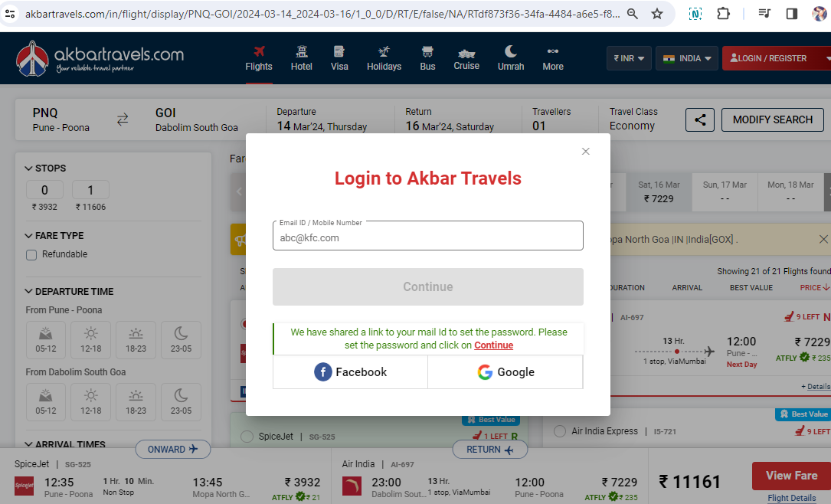Click the Air India logo in summary bar
This screenshot has height=504, width=831.
click(352, 486)
